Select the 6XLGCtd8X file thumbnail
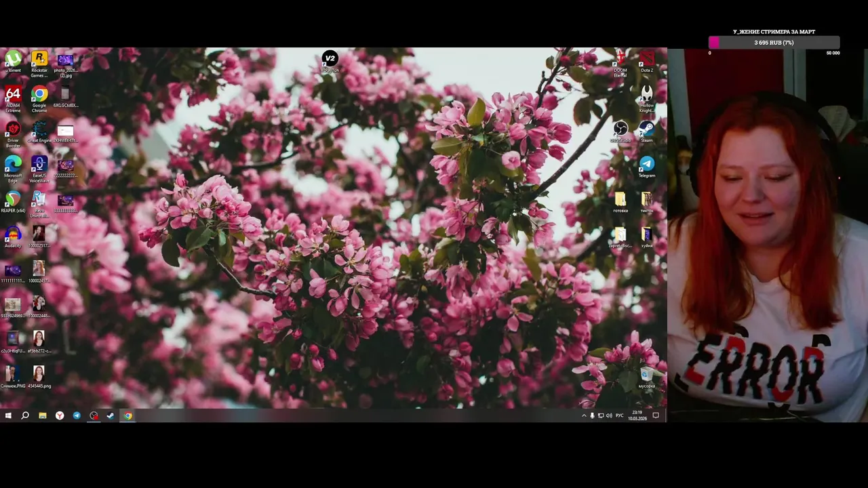Viewport: 868px width, 488px height. tap(65, 96)
